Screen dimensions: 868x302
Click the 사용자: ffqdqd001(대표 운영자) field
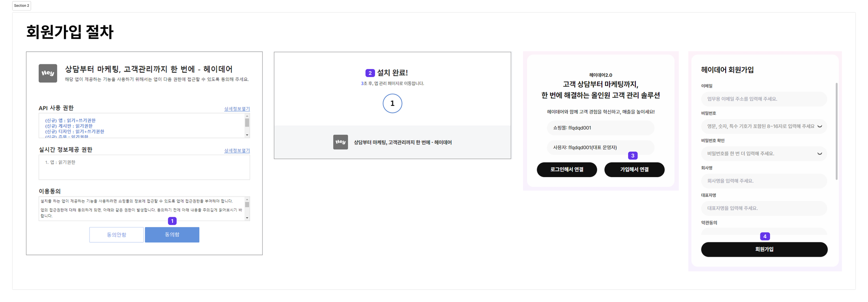click(x=600, y=147)
